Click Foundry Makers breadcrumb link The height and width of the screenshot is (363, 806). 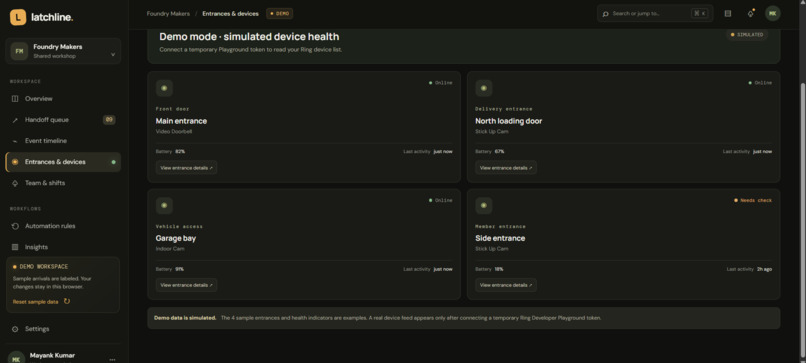coord(168,14)
